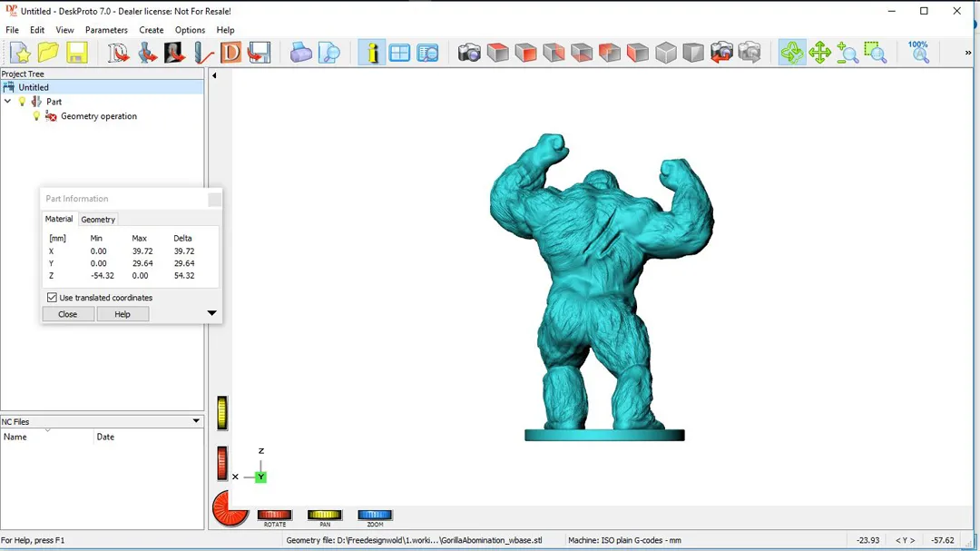Toggle the Part Information 'i' toolbar icon

(372, 54)
